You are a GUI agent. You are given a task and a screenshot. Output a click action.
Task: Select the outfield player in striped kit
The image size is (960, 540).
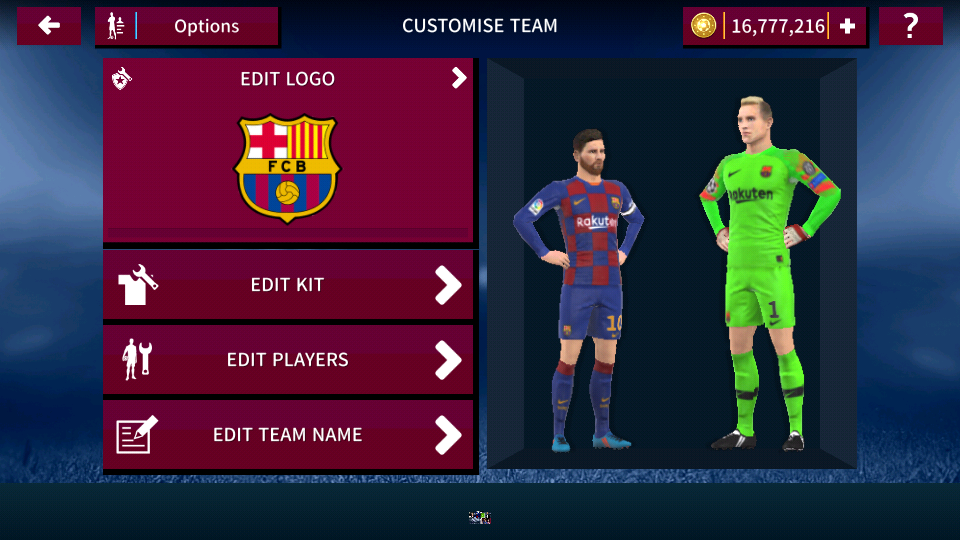click(579, 290)
